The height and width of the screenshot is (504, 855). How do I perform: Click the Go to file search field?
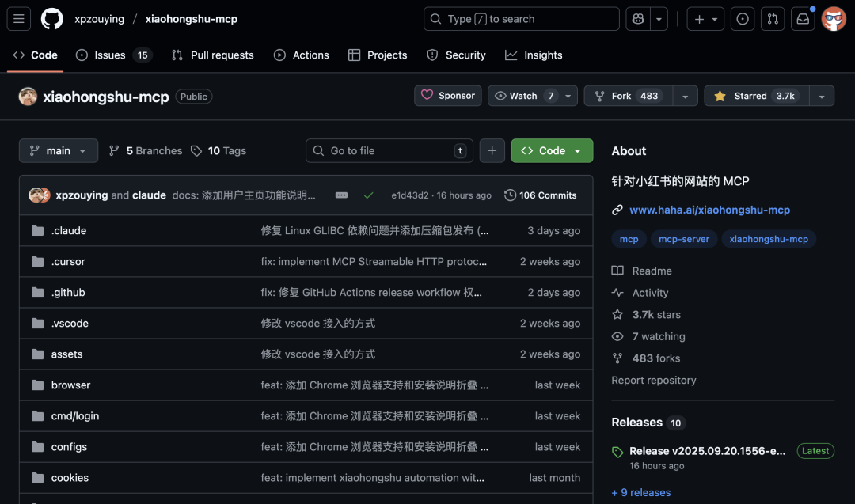(389, 151)
